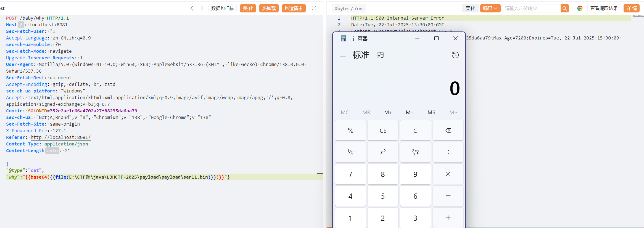This screenshot has height=228, width=644.
Task: Click the multiply key in Calculator
Action: (x=448, y=174)
